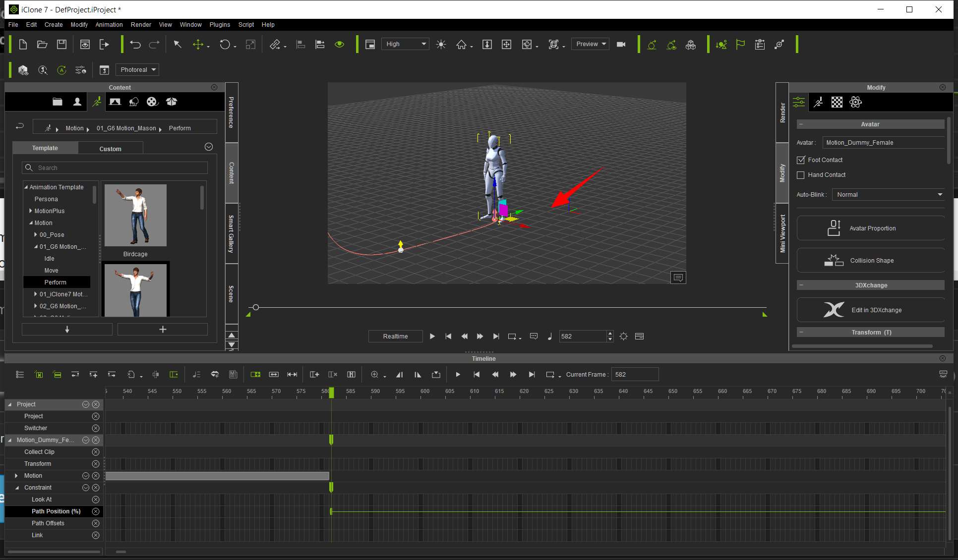Click the Redo arrow icon
Image resolution: width=958 pixels, height=560 pixels.
(x=154, y=45)
